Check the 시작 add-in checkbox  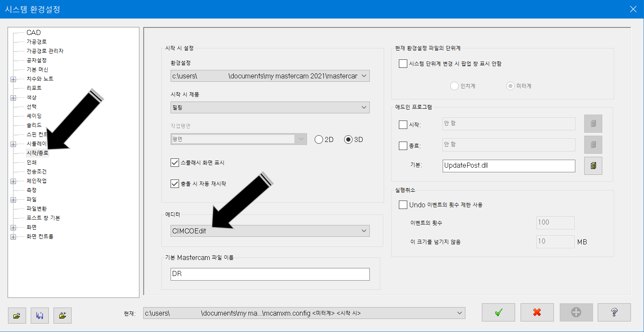pyautogui.click(x=403, y=125)
